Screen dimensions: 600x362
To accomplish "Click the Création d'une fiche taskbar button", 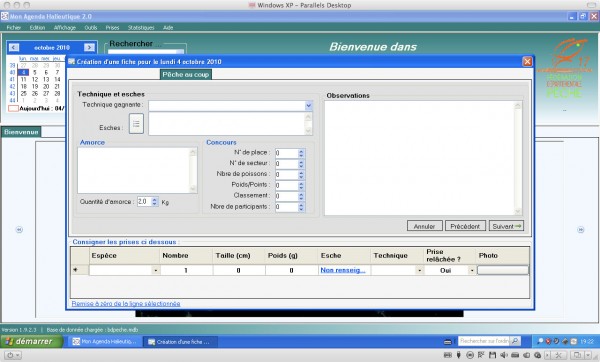I will [x=180, y=341].
